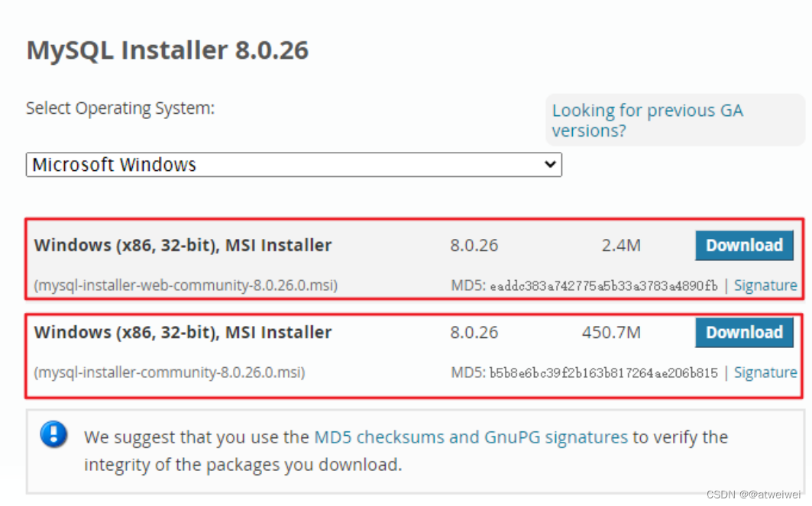Click the 'Select Operating System:' label
This screenshot has height=506, width=812.
pyautogui.click(x=120, y=108)
